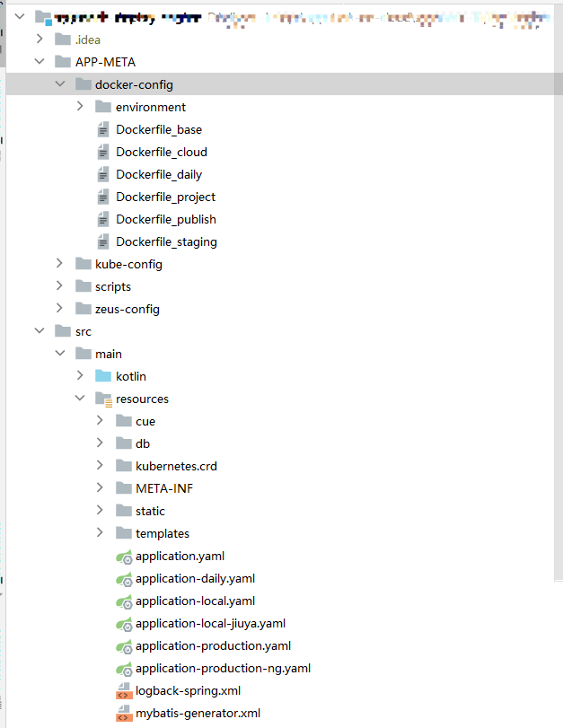This screenshot has height=728, width=563.
Task: Select the Dockerfile_staging file name
Action: coord(166,241)
